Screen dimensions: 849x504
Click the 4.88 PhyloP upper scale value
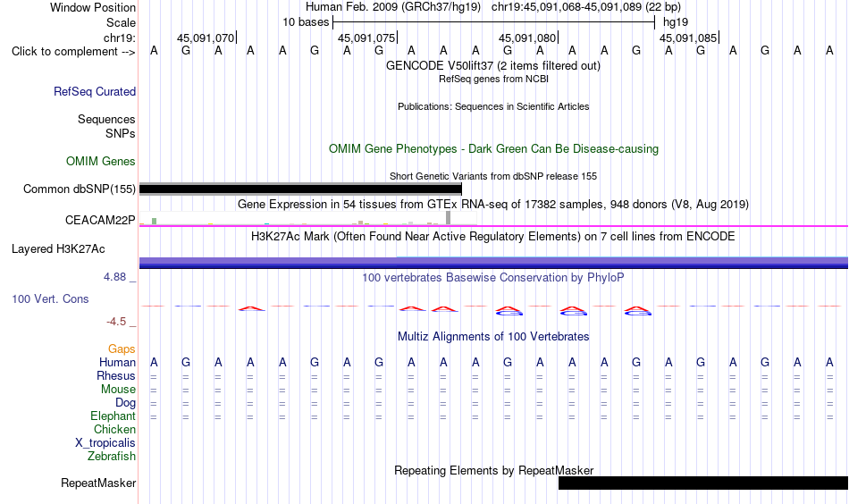click(114, 277)
